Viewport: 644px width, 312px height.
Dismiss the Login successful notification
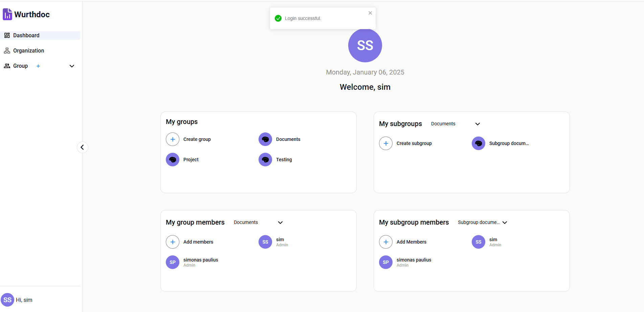(x=370, y=13)
